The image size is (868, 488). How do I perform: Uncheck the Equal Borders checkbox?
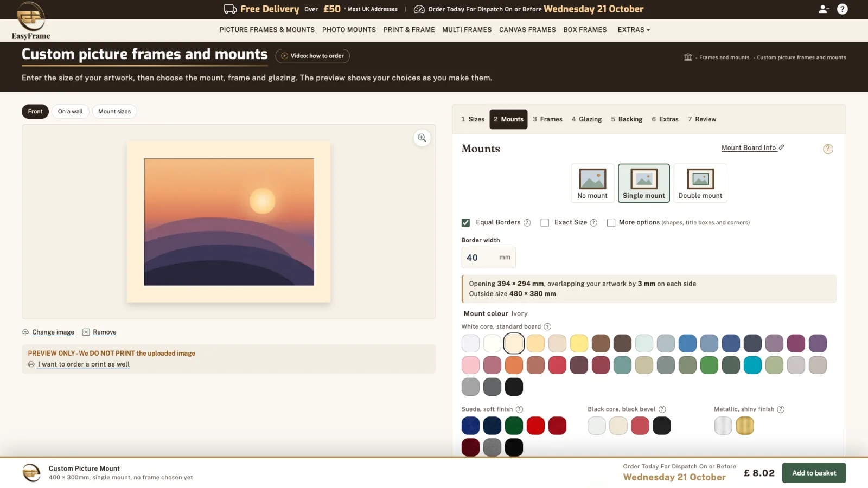click(x=465, y=223)
